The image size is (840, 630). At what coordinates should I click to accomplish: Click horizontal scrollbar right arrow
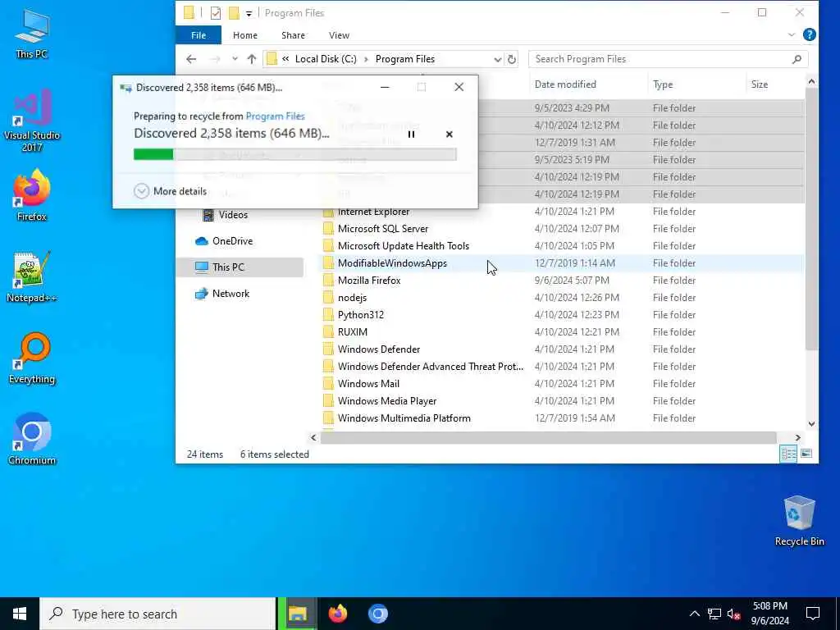click(797, 438)
